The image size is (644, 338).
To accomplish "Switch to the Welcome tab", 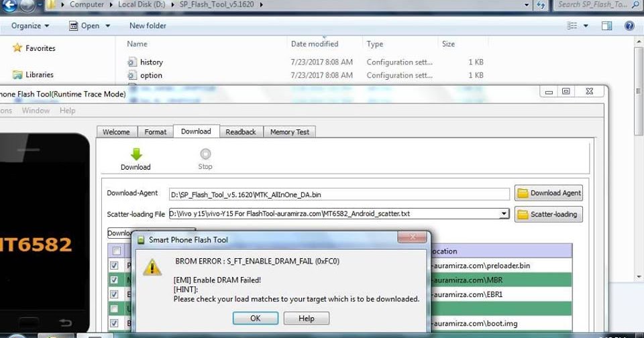I will click(x=116, y=132).
